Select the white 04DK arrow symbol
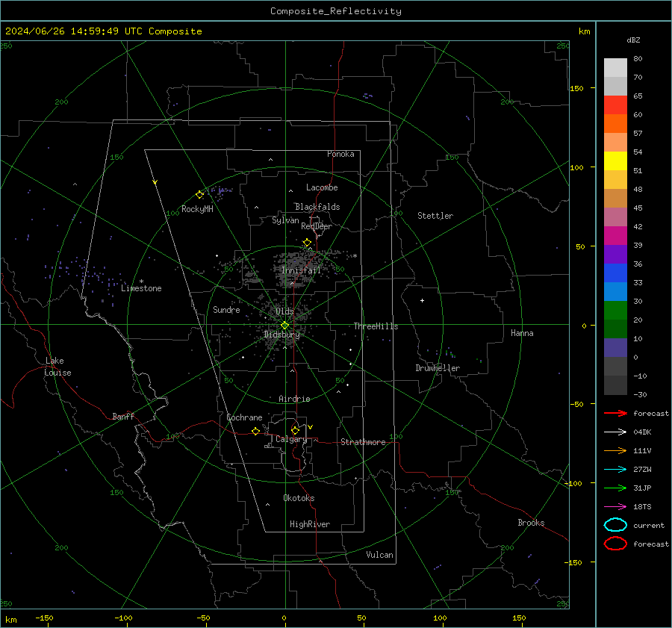This screenshot has width=672, height=628. pyautogui.click(x=615, y=432)
